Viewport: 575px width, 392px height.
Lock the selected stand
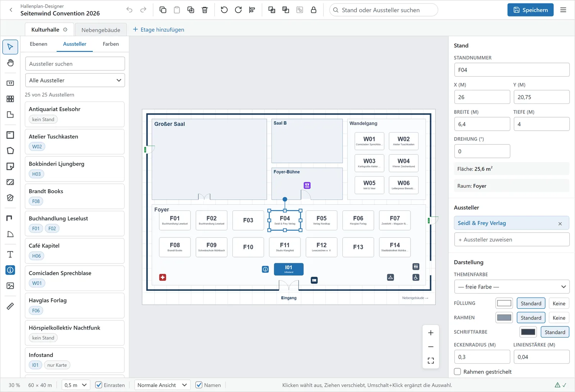pyautogui.click(x=314, y=10)
